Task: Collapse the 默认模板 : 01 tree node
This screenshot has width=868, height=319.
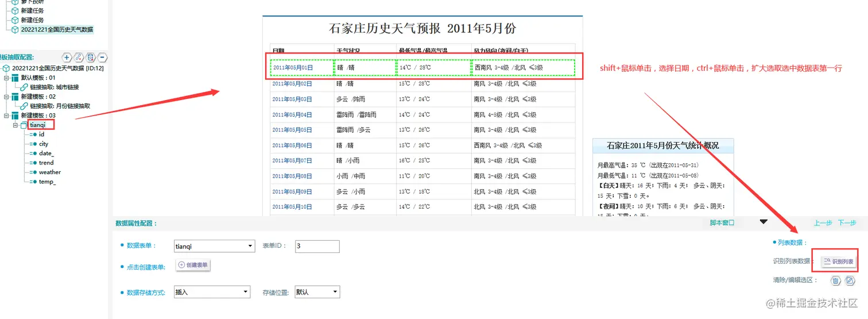Action: point(6,78)
